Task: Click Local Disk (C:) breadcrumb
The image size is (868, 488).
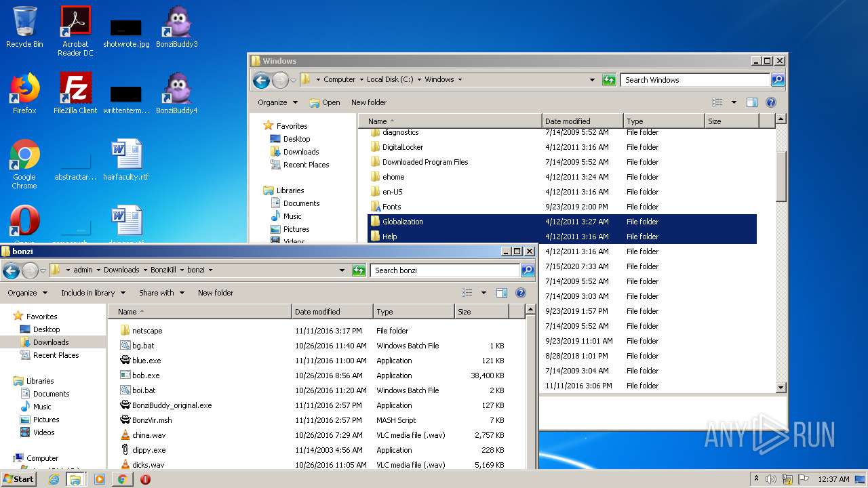Action: [x=390, y=79]
